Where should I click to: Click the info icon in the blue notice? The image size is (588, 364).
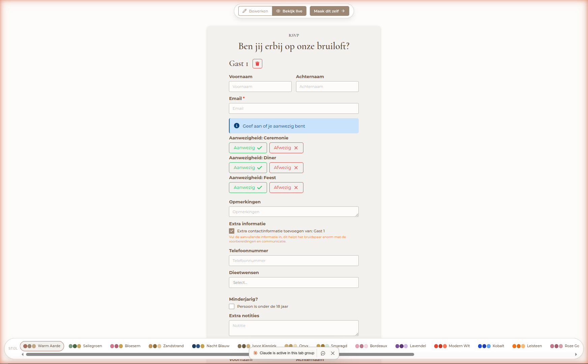point(237,126)
